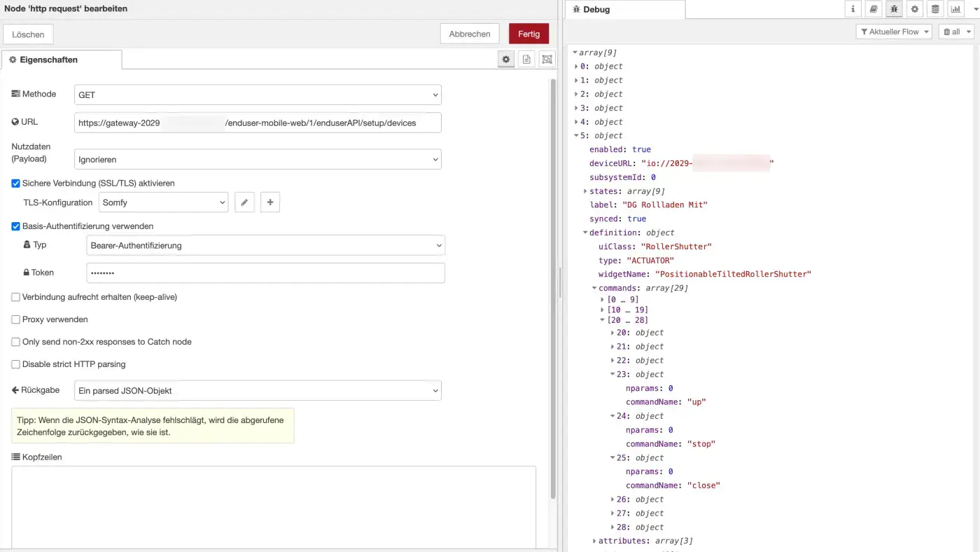Edit the Somfy TLS configuration pencil icon

click(244, 202)
